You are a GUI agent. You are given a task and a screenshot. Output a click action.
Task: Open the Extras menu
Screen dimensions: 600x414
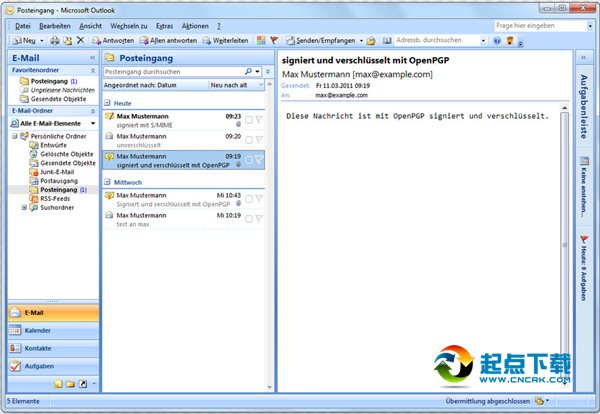click(165, 26)
